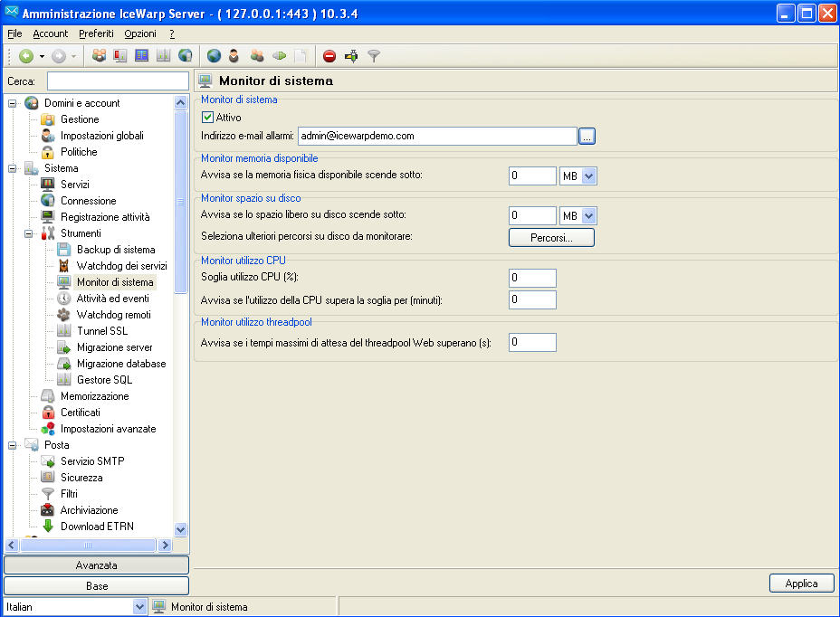840x617 pixels.
Task: Open Migrazione server tree item
Action: [x=115, y=347]
